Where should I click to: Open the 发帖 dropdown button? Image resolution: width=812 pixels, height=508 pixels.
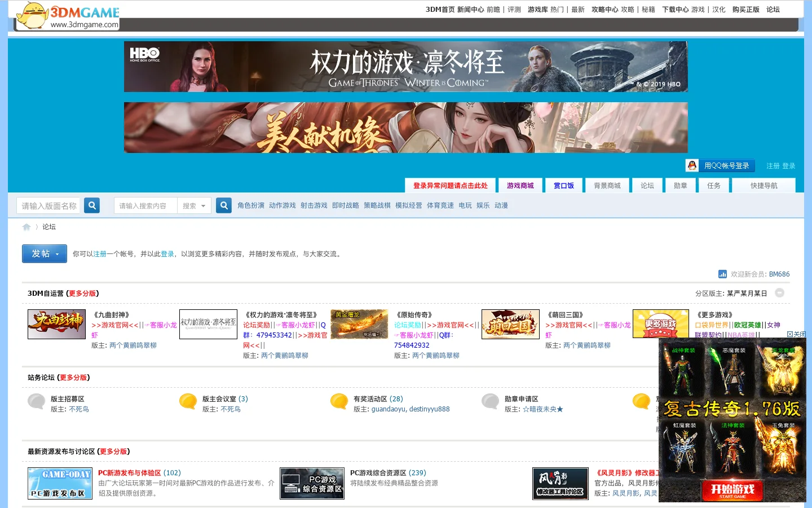click(45, 254)
